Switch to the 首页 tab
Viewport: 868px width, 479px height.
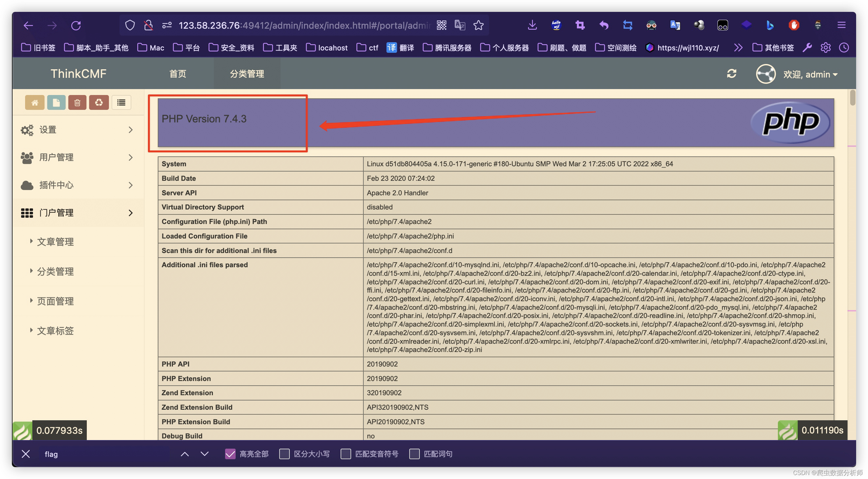click(x=178, y=74)
